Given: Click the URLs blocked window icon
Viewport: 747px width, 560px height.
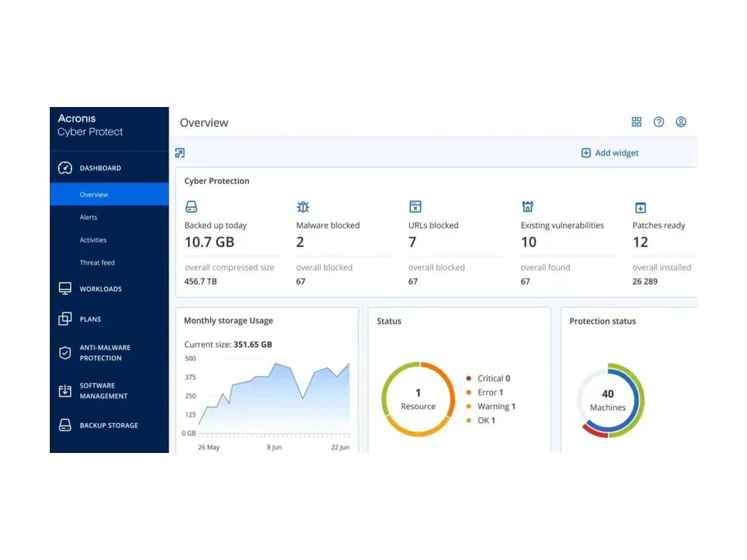Looking at the screenshot, I should (415, 207).
